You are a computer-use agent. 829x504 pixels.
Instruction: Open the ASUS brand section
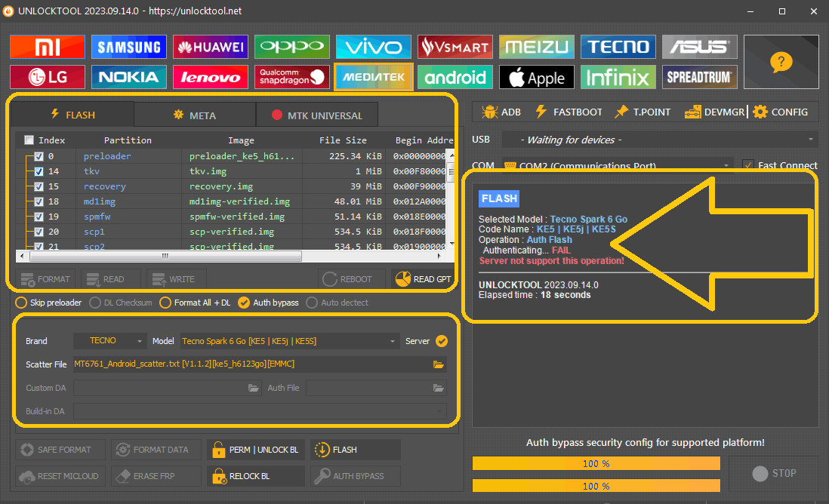point(699,47)
